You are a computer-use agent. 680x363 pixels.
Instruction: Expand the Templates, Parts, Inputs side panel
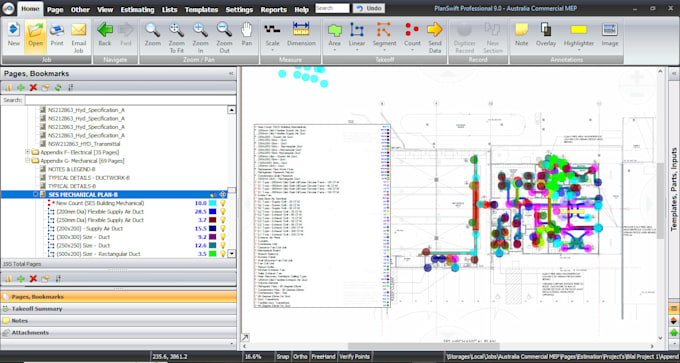pyautogui.click(x=673, y=74)
